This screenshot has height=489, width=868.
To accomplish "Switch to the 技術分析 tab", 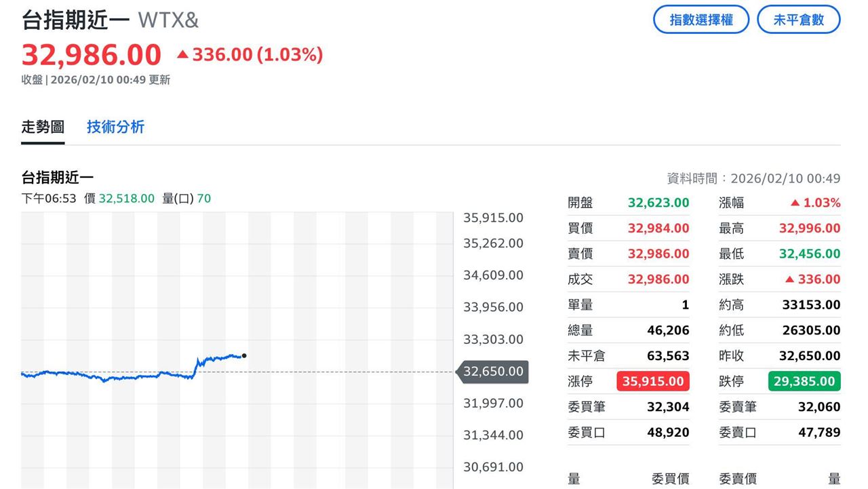I will 115,127.
